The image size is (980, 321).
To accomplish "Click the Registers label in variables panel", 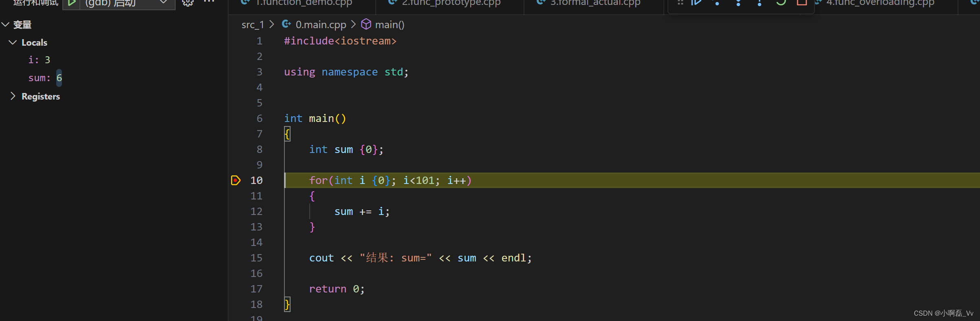I will (x=41, y=96).
